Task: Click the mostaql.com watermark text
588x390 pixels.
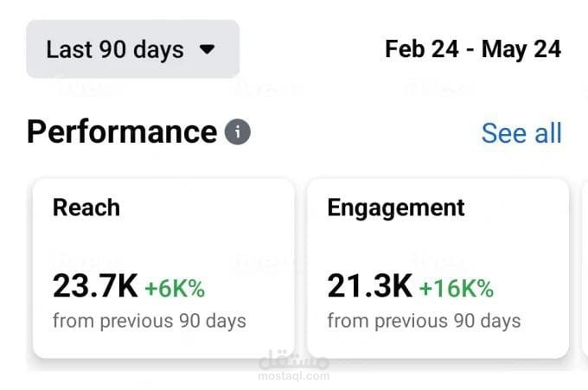Action: [294, 377]
